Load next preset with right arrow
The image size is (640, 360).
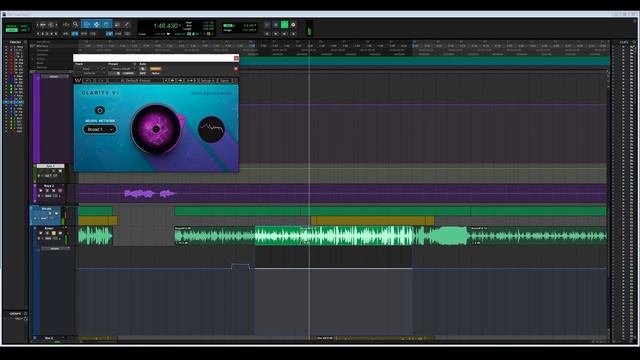180,80
